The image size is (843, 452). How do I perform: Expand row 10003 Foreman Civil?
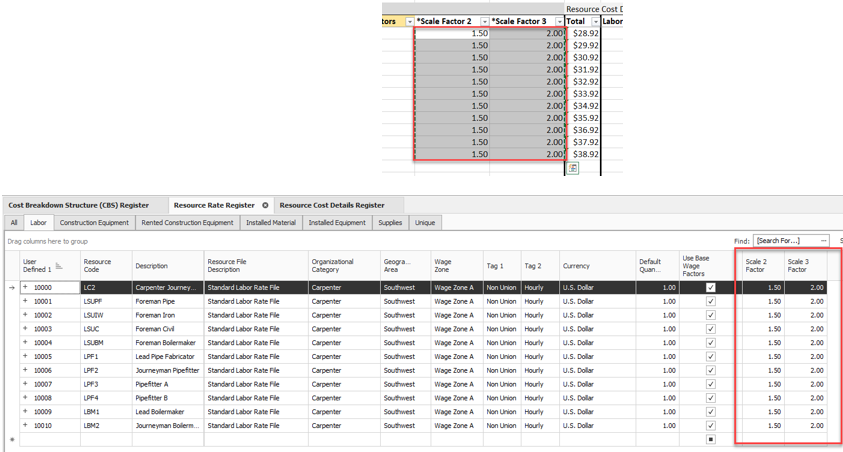click(x=25, y=329)
